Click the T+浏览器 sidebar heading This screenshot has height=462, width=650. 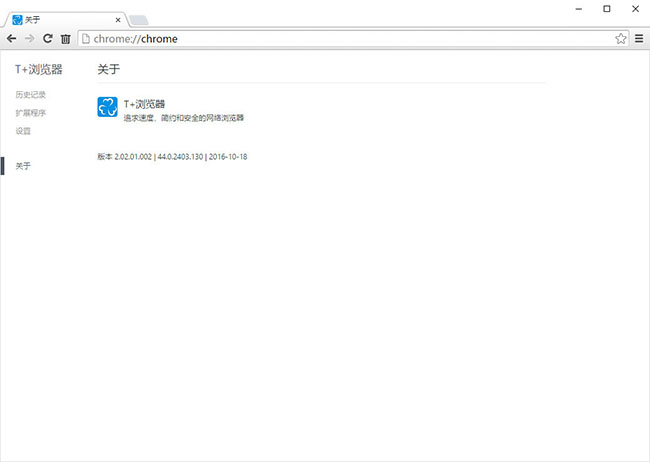point(39,69)
